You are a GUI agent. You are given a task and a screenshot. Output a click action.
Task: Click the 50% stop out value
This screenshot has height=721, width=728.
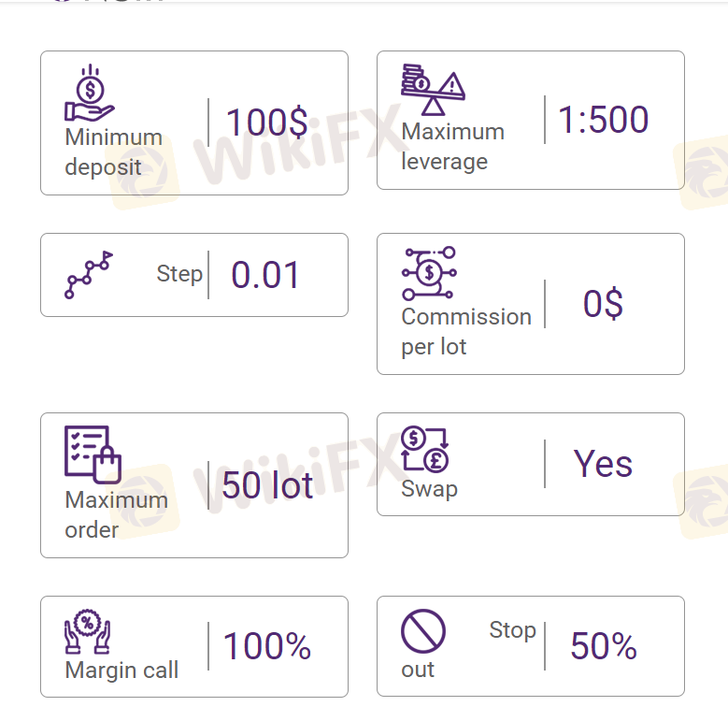pos(603,646)
